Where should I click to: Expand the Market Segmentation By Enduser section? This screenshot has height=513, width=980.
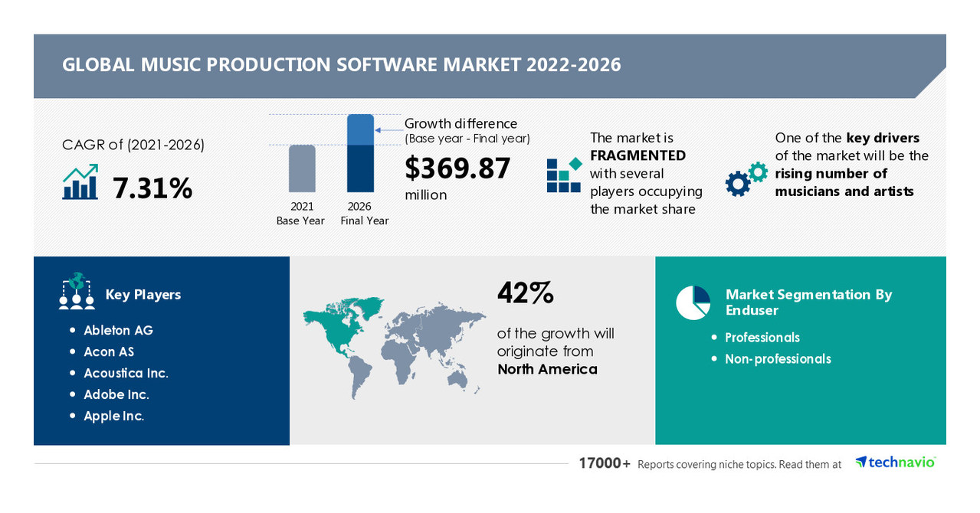[808, 302]
